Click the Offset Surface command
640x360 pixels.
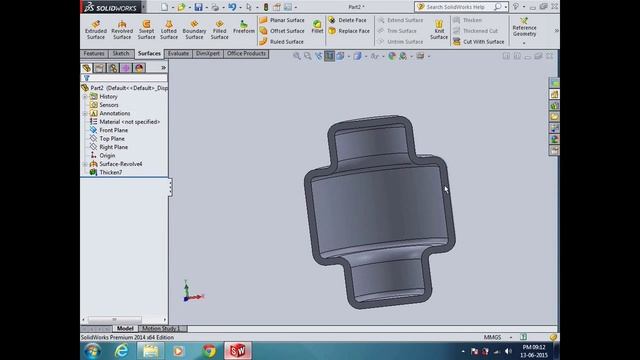282,31
